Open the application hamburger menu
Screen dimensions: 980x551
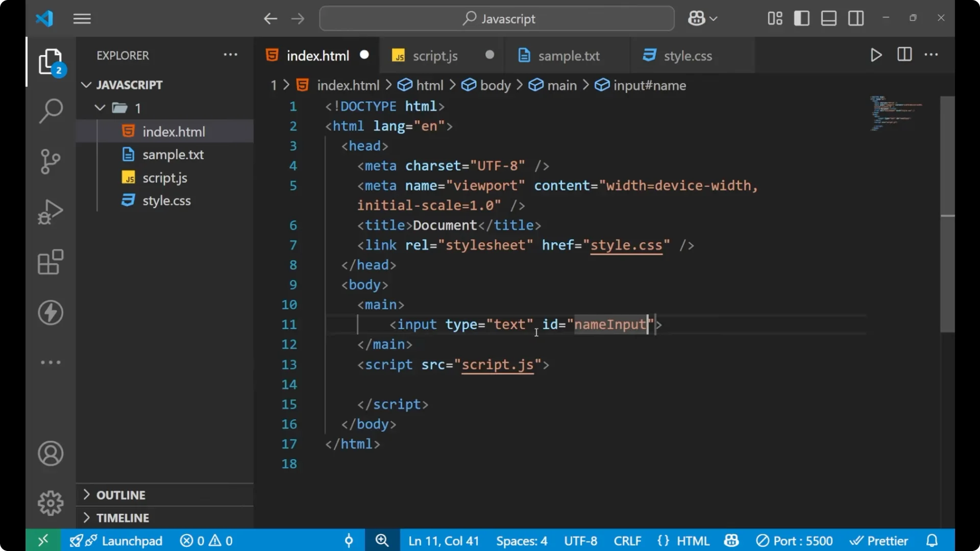(82, 18)
